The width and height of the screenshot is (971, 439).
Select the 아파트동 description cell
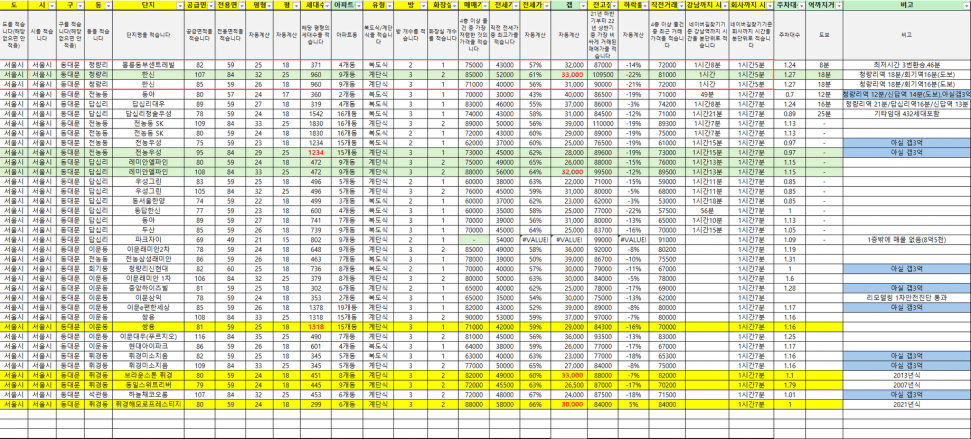click(347, 35)
